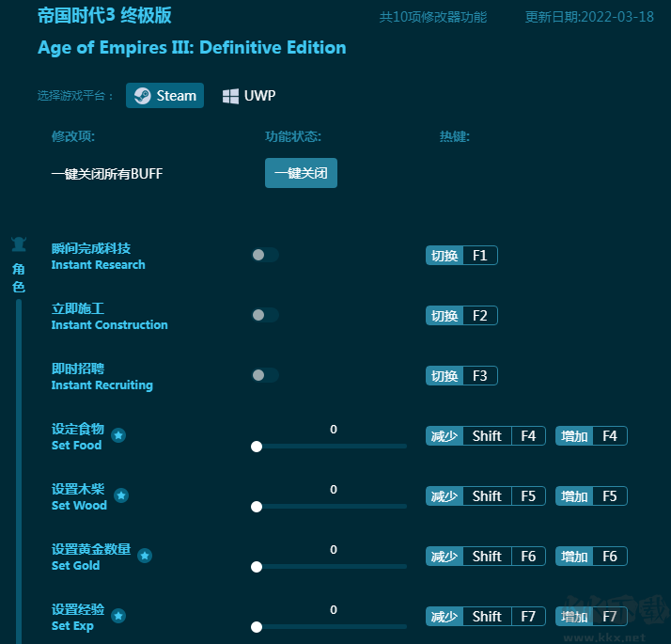Click 减少 Shift F6 hotkey for gold

point(485,557)
